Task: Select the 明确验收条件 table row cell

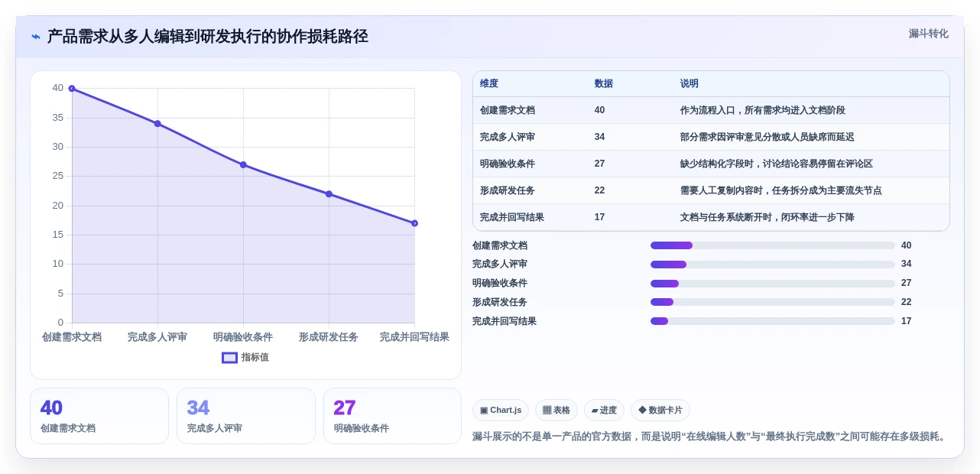Action: (x=508, y=164)
